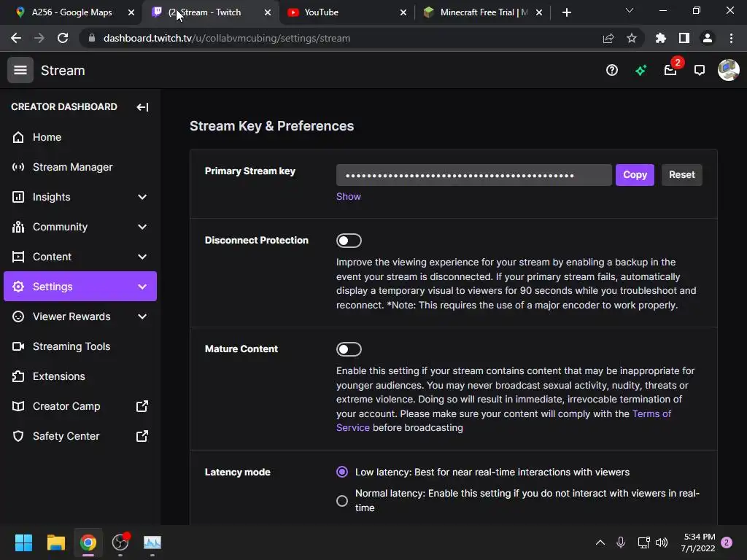Click the address bar URL

227,38
